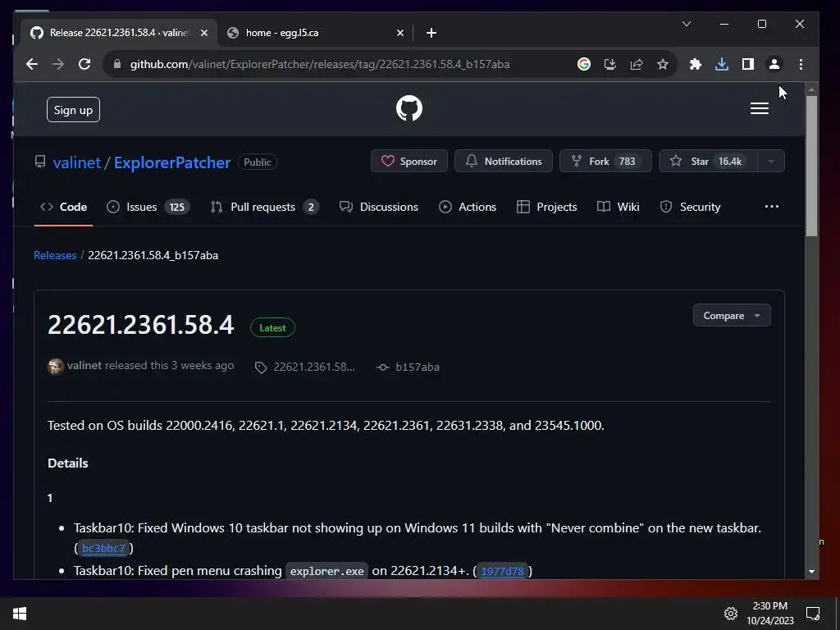Open the b157aba commit link
The image size is (840, 630).
[409, 367]
